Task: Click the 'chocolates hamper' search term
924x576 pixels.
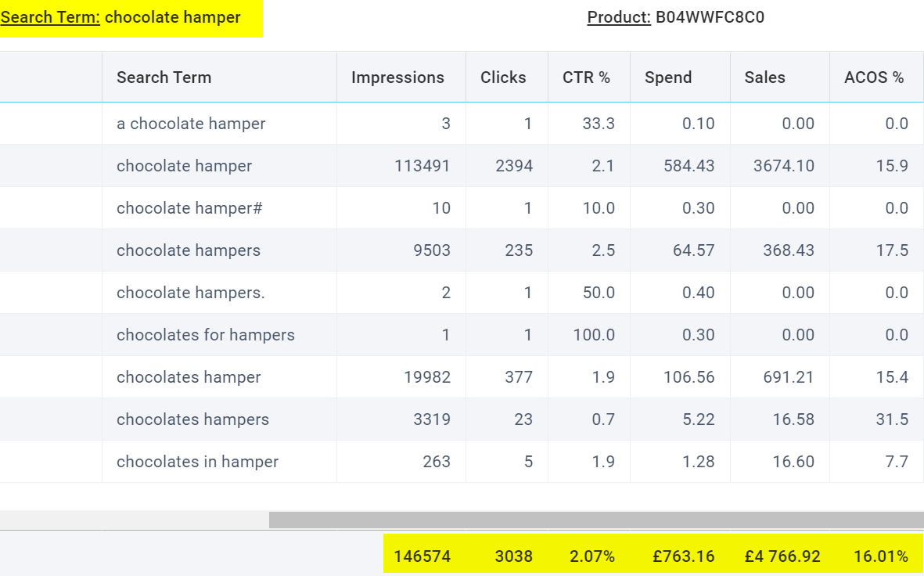Action: (189, 377)
